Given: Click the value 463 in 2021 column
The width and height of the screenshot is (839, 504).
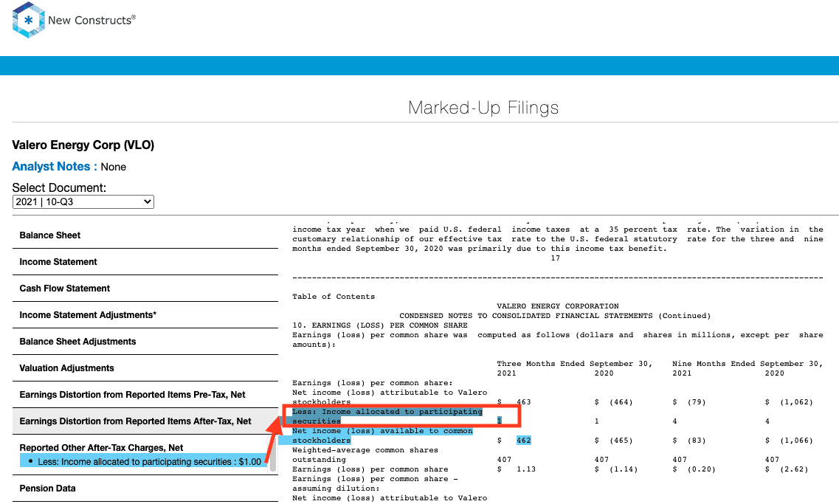Looking at the screenshot, I should [x=523, y=402].
